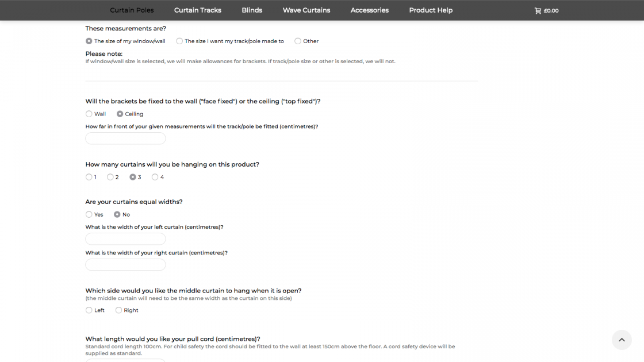The height and width of the screenshot is (362, 644).
Task: Open the Wave Curtains menu
Action: click(x=306, y=10)
